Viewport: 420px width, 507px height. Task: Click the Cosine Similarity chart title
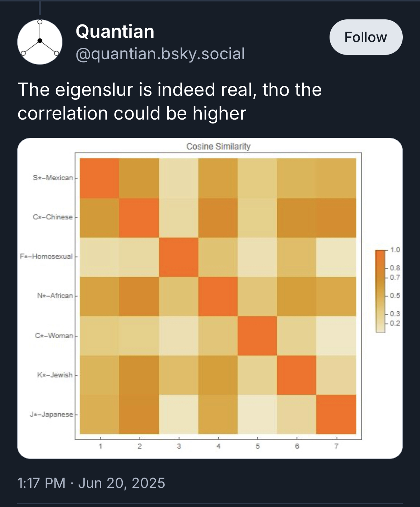[218, 146]
